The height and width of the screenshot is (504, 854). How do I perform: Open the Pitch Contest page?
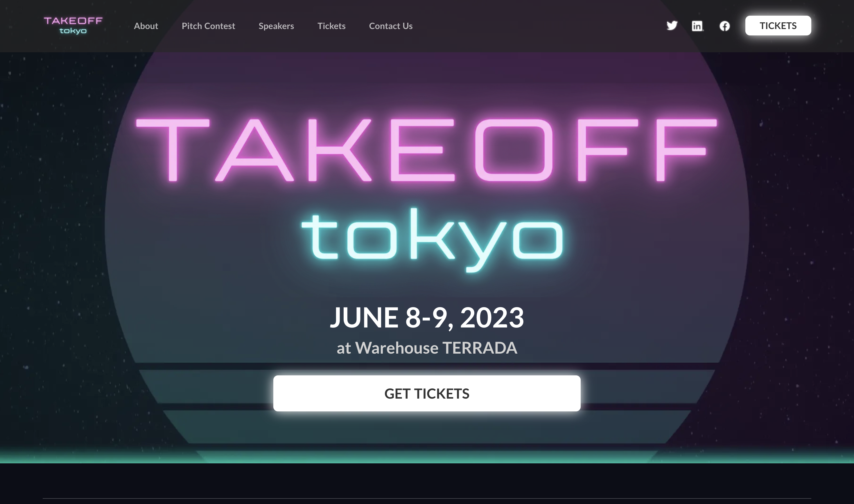click(208, 26)
